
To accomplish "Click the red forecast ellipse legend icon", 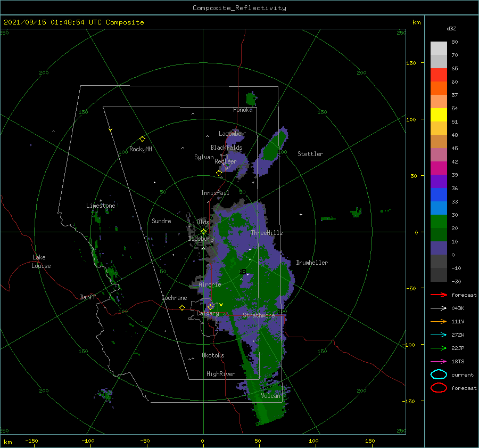I will point(439,388).
